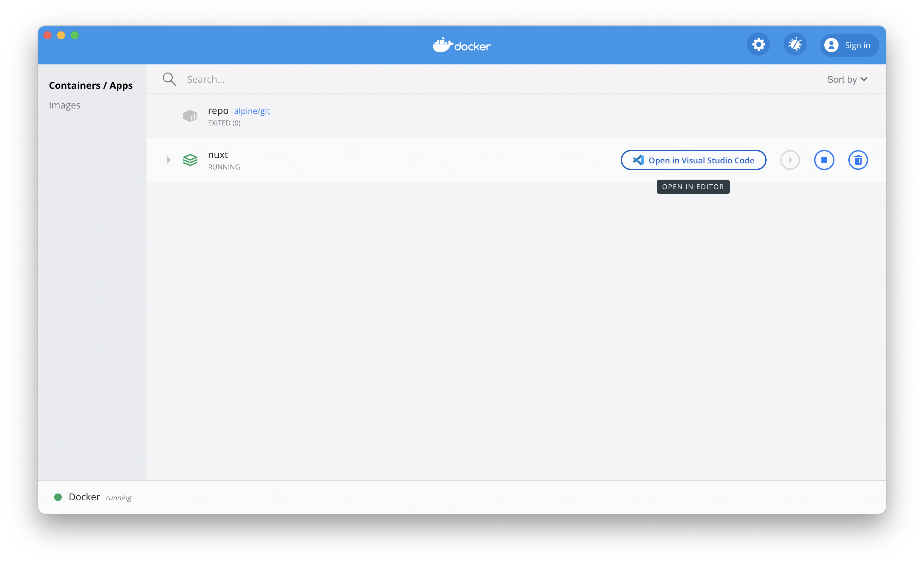Minimize the window with yellow button
The width and height of the screenshot is (924, 564).
pos(61,35)
